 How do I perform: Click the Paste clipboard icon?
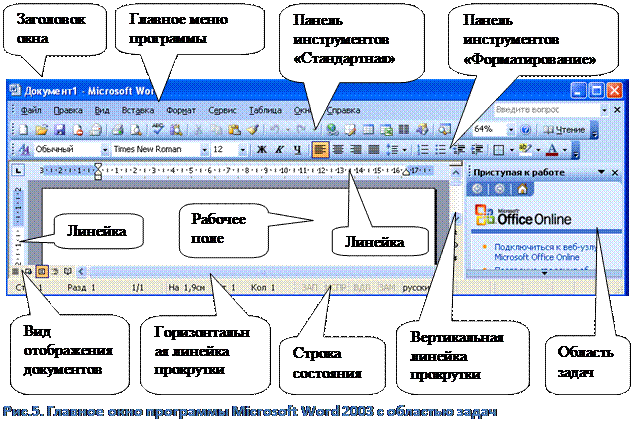click(x=234, y=130)
